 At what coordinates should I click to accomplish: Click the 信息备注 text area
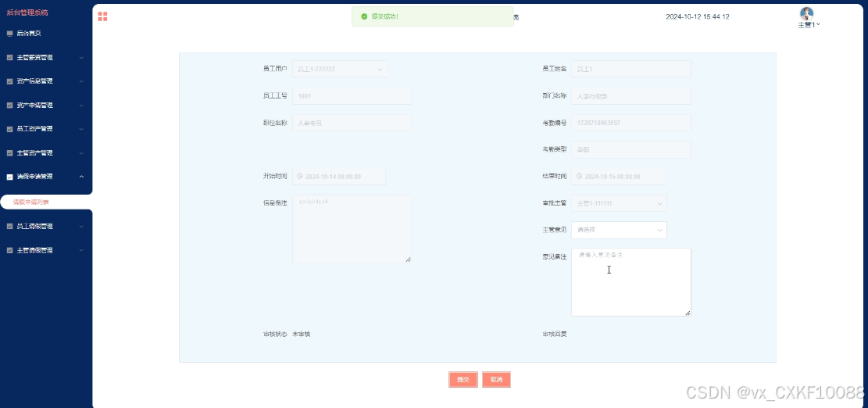352,229
